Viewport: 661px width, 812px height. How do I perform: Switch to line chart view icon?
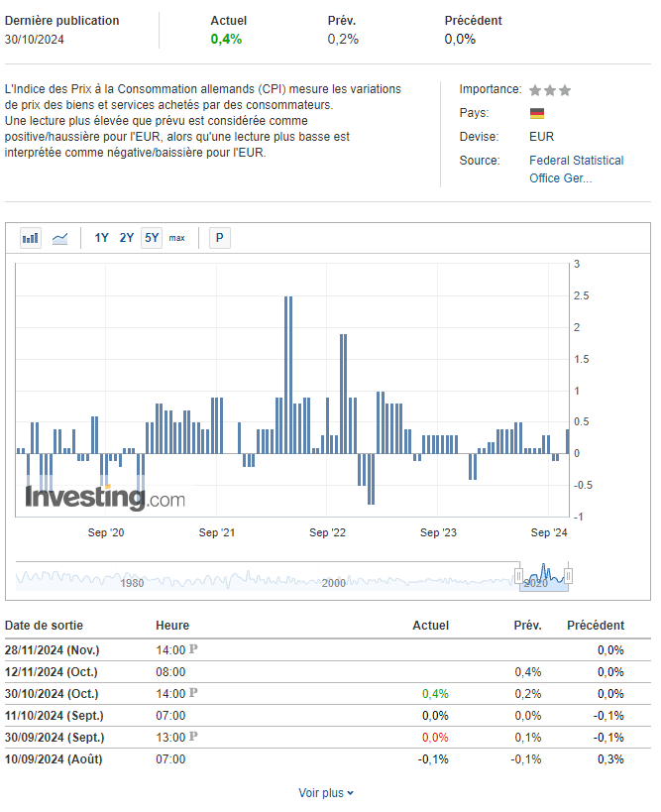point(60,238)
